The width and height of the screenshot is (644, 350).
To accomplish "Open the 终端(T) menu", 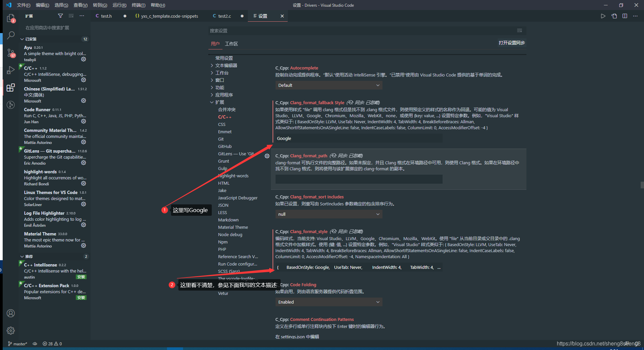I will point(138,5).
